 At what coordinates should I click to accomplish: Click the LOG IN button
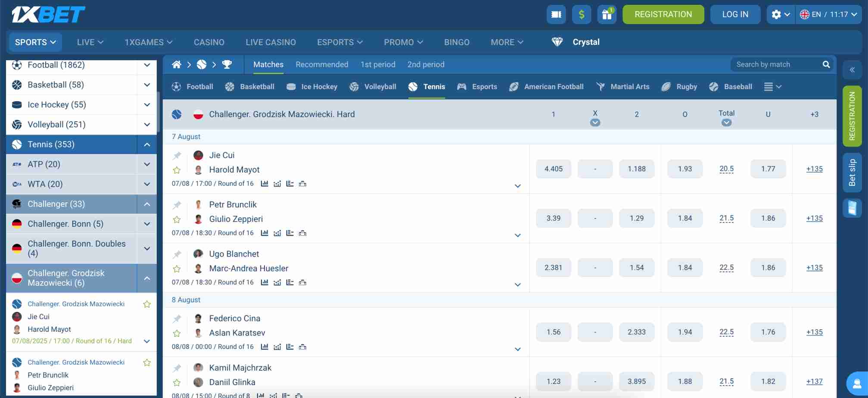[x=735, y=14]
